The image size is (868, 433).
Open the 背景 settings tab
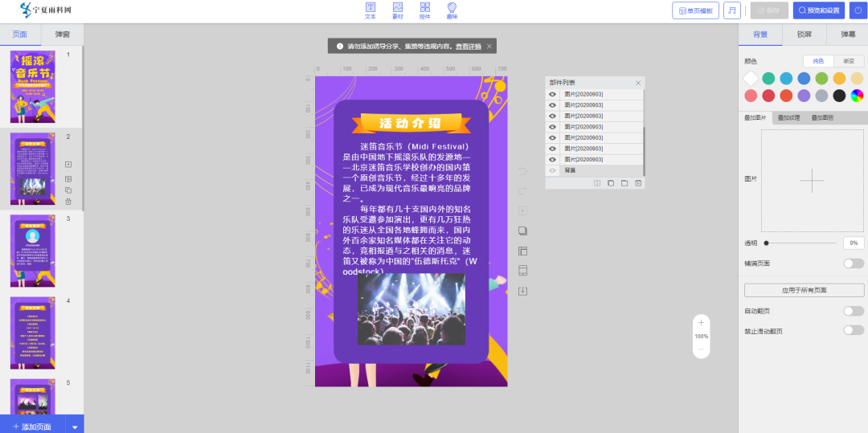(x=760, y=35)
